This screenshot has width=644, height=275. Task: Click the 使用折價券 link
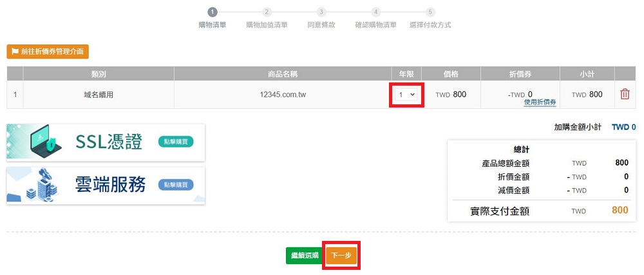tap(540, 102)
